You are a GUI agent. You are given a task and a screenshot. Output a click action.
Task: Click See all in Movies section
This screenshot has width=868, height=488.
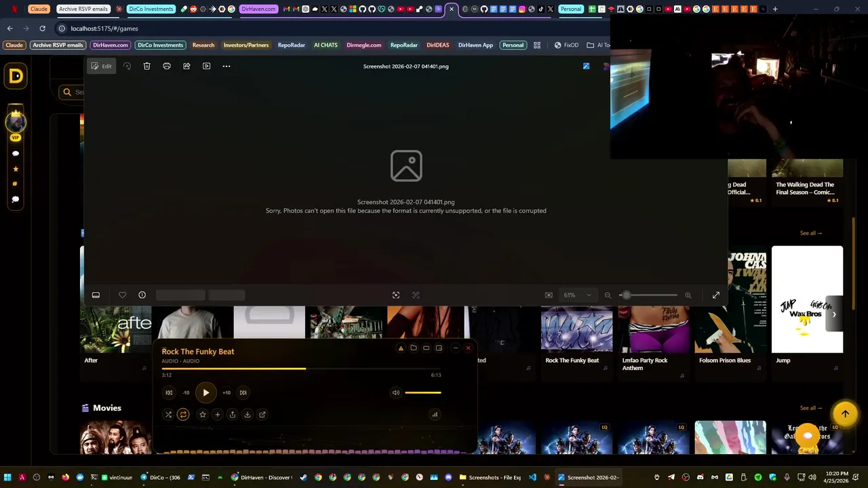[810, 408]
